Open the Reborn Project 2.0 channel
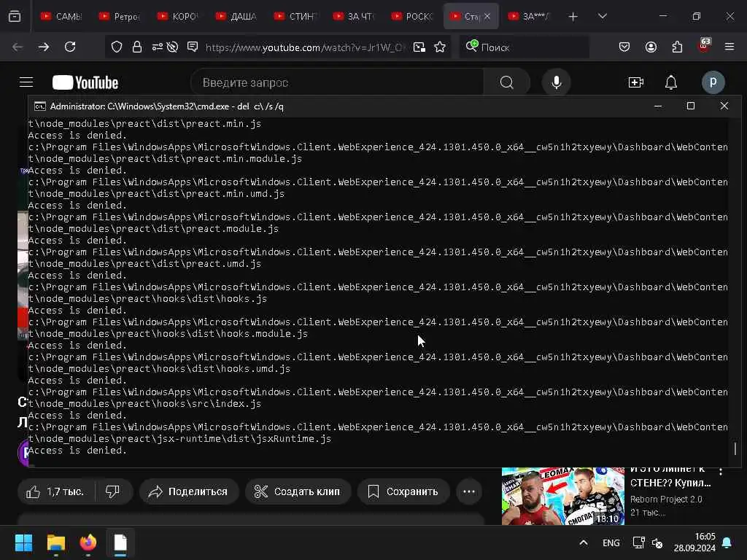 click(666, 499)
